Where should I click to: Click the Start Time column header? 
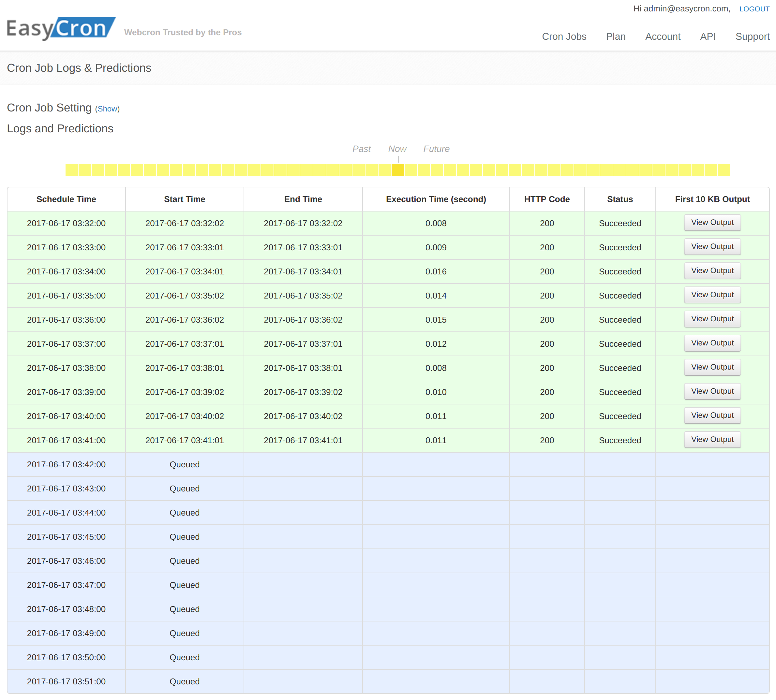(x=185, y=199)
